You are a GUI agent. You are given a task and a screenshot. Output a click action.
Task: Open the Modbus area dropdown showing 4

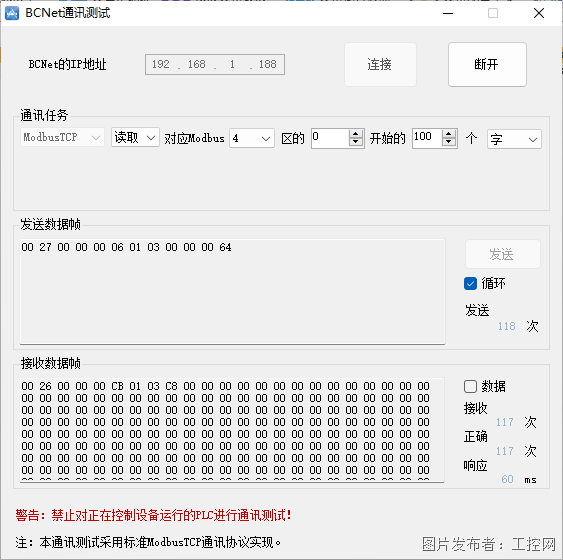tap(252, 138)
